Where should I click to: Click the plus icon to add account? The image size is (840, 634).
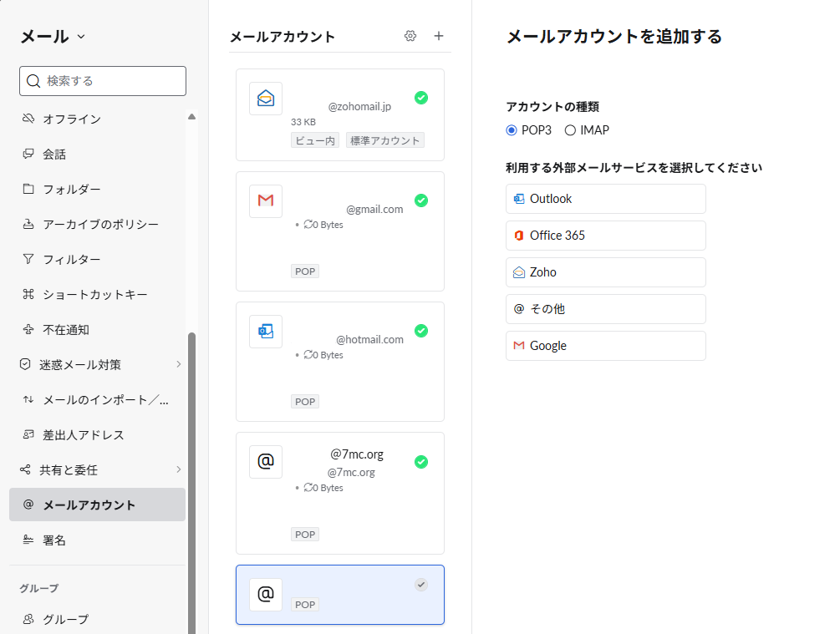coord(439,36)
